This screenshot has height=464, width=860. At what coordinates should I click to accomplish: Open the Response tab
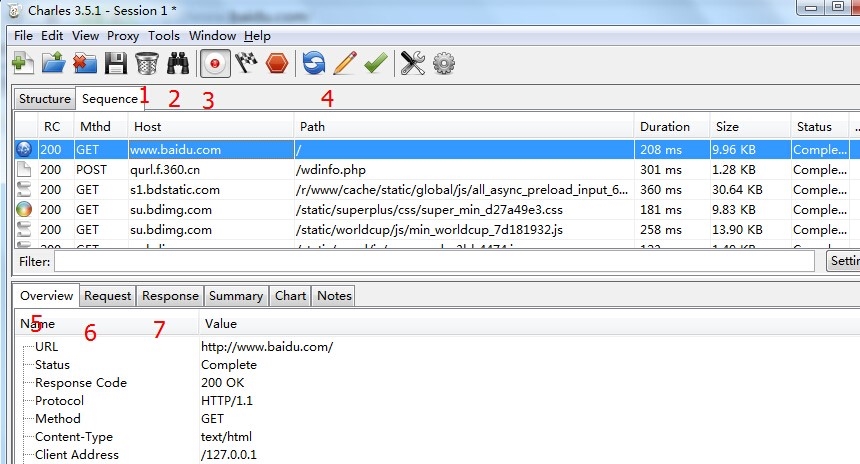pos(170,296)
